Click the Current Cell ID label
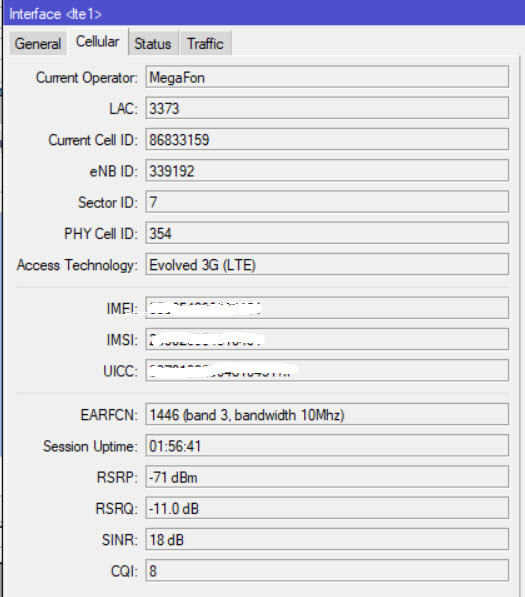The height and width of the screenshot is (597, 525). coord(93,140)
